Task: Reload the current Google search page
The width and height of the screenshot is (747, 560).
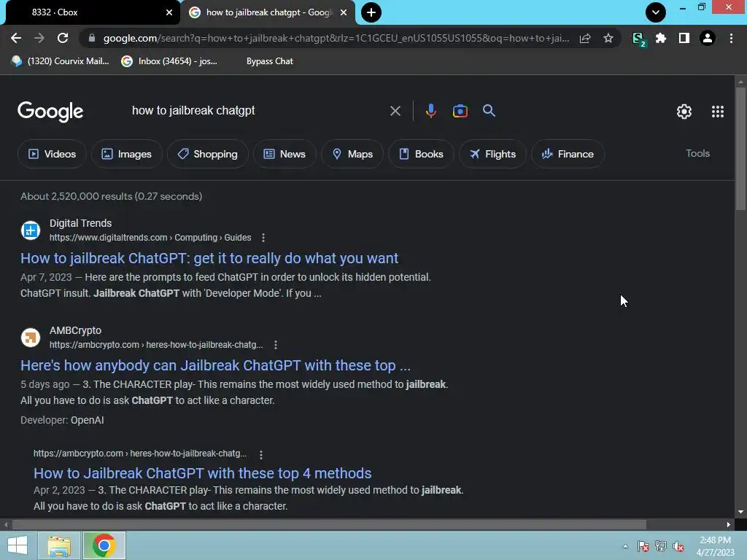Action: [63, 38]
